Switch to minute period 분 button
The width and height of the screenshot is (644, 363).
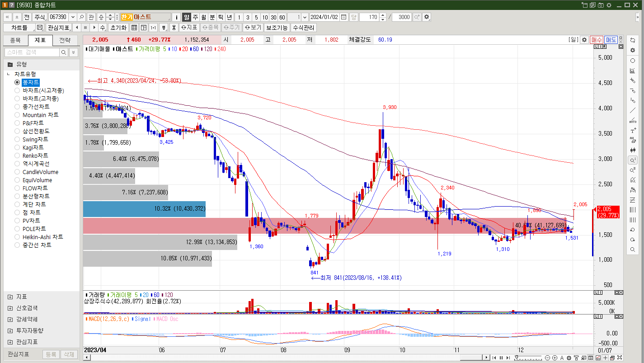coord(212,17)
